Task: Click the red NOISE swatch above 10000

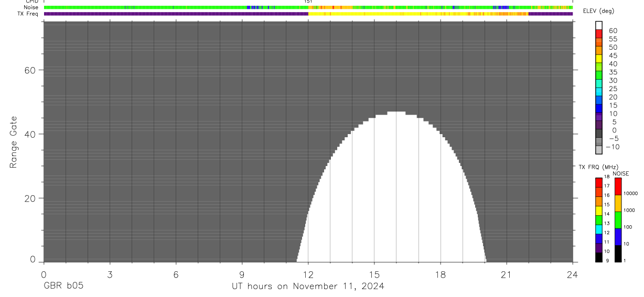Action: [x=618, y=186]
